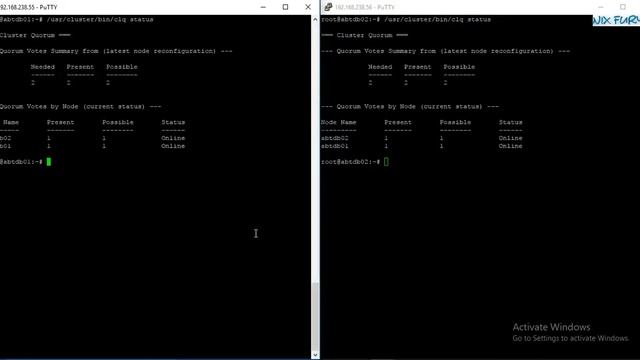Click the 'clq status' command in the left terminal
This screenshot has width=640, height=360.
coord(134,20)
